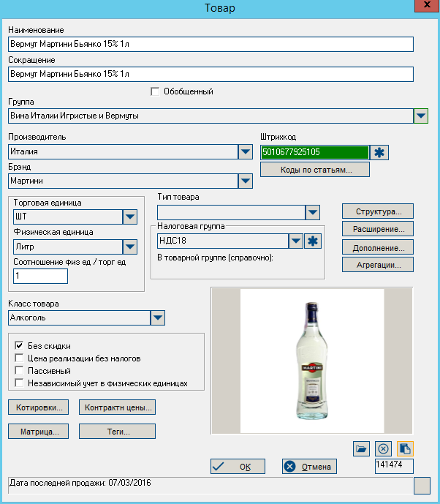The image size is (440, 504).
Task: Expand the Брэнд dropdown
Action: click(x=246, y=181)
